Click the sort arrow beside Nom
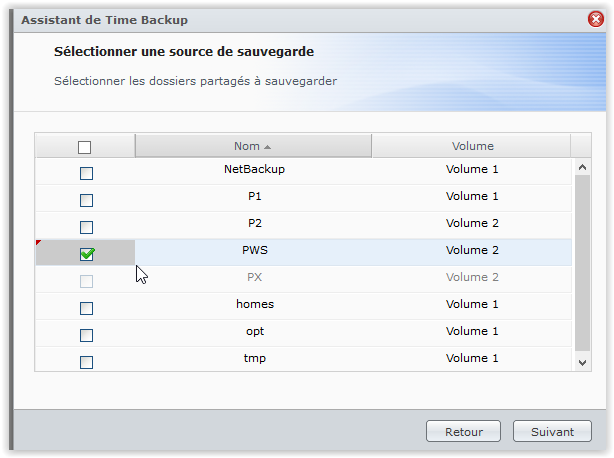 267,147
